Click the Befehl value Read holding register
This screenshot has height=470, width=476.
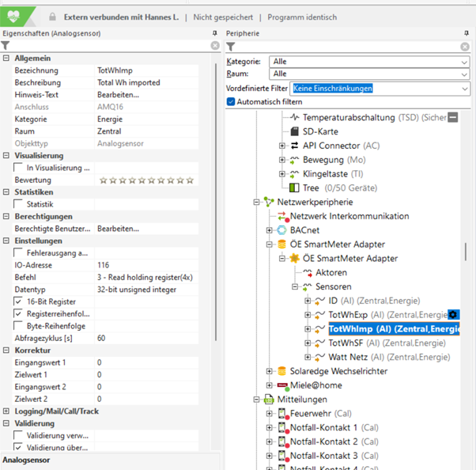pos(145,278)
